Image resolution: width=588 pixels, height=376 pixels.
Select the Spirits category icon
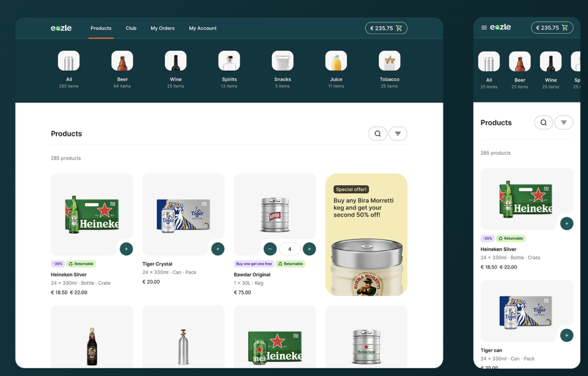(229, 61)
